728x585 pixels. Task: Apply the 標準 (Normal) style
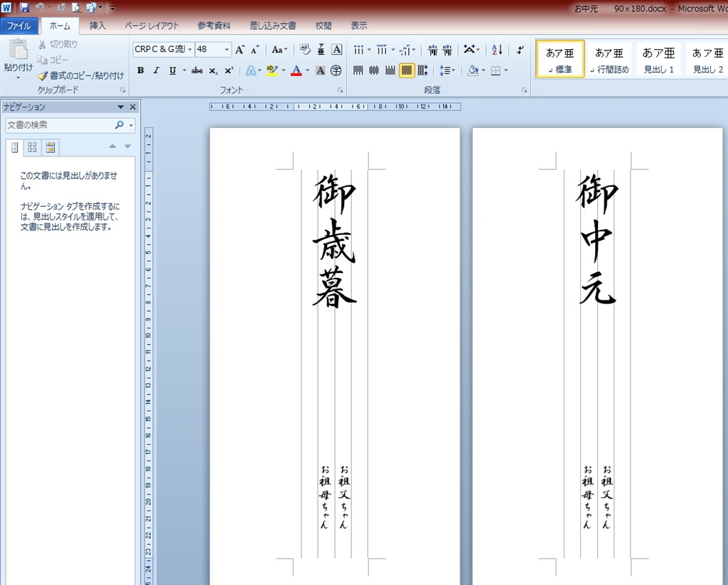point(560,59)
